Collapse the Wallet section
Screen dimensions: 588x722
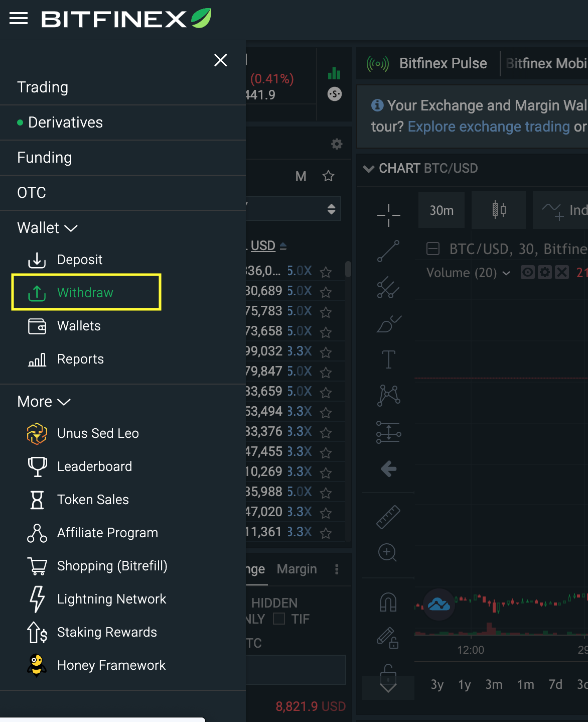tap(70, 228)
